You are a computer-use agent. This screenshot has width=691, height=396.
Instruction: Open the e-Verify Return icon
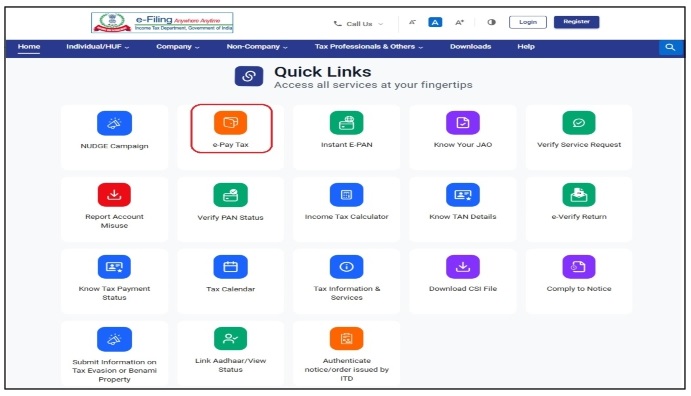(x=579, y=195)
